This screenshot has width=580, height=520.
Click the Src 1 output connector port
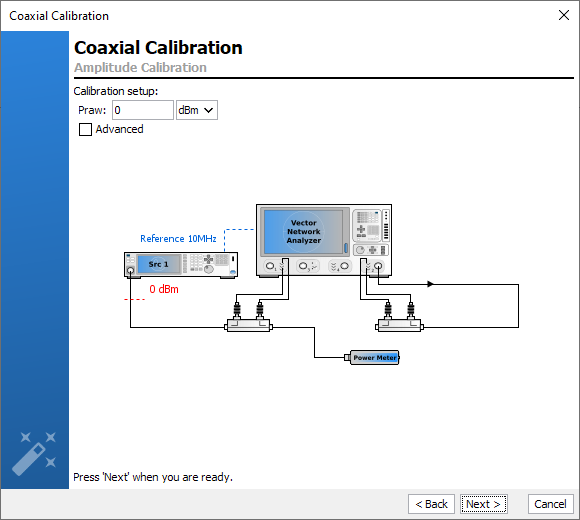point(130,270)
